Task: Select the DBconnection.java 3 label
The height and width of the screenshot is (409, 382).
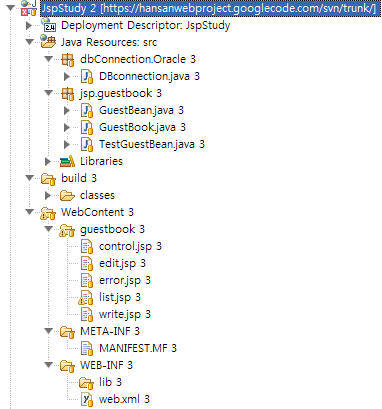Action: (149, 76)
